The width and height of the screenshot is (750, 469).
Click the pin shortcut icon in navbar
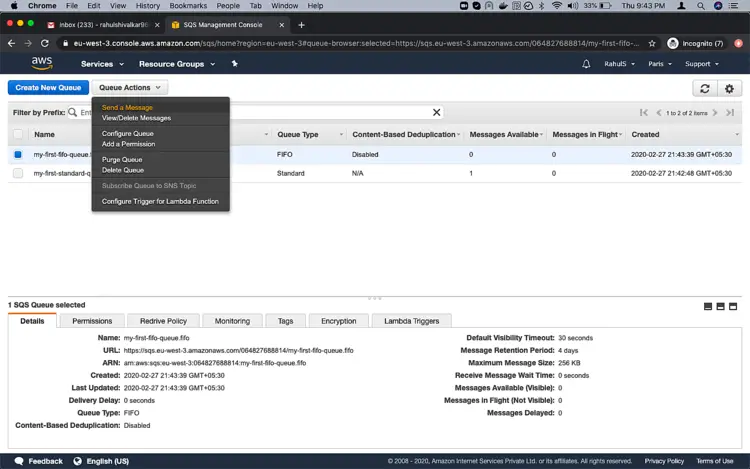tap(235, 64)
